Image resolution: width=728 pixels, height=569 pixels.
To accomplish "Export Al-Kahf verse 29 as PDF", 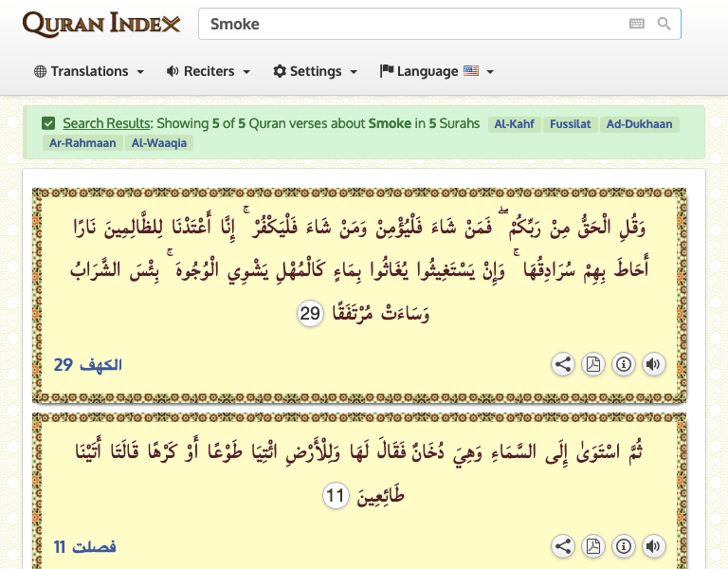I will [592, 364].
